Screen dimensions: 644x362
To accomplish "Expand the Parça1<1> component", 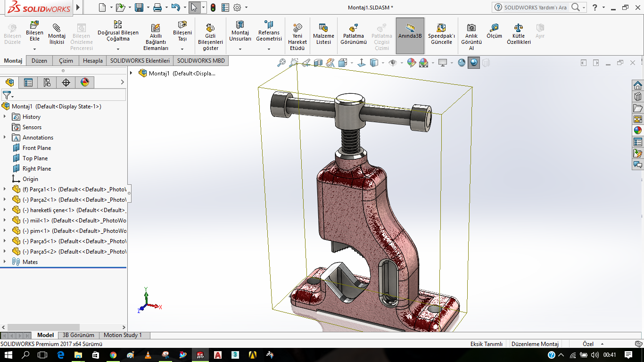I will coord(5,189).
